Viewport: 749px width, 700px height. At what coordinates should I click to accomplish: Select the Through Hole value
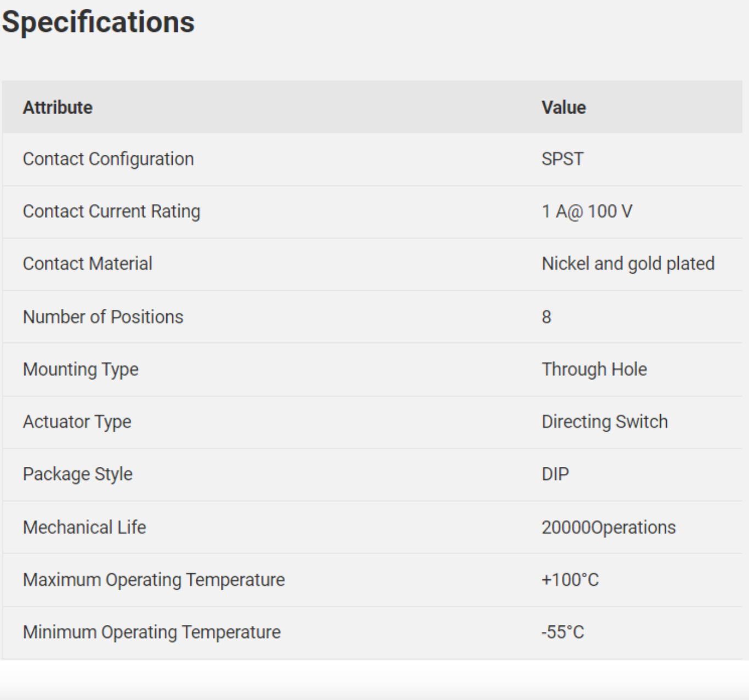click(594, 369)
